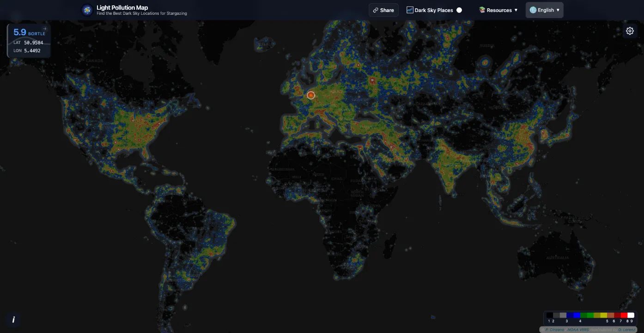The image size is (644, 333).
Task: Click the info icon at bottom left
Action: pyautogui.click(x=13, y=320)
